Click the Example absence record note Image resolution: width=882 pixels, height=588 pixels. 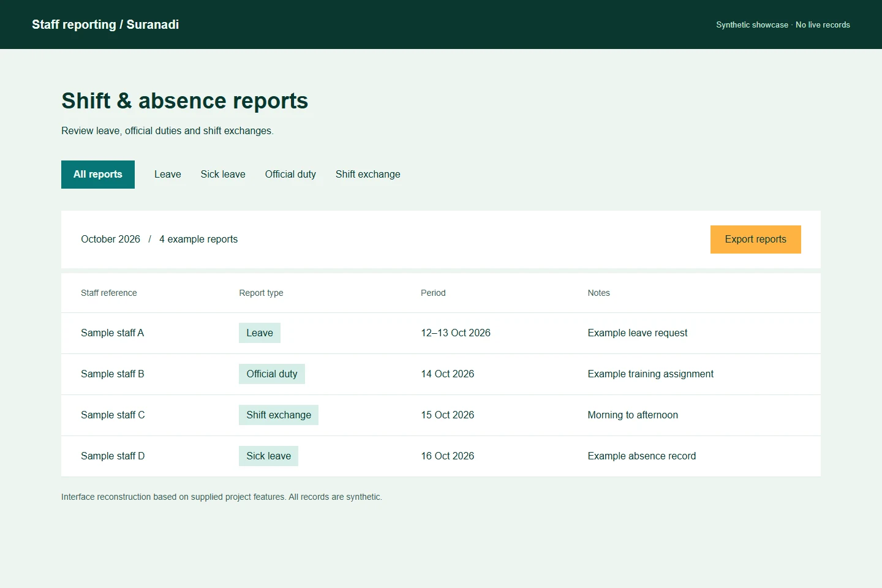[x=642, y=456]
